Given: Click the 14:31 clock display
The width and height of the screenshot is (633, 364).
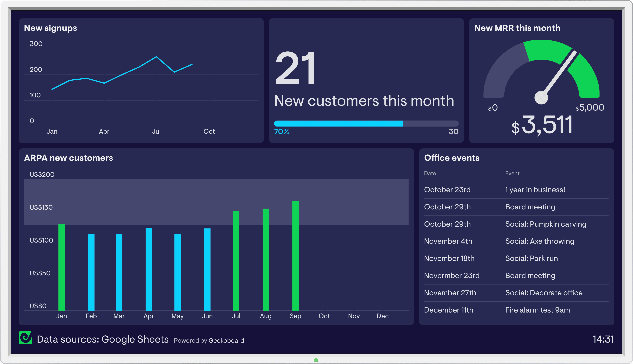Looking at the screenshot, I should [x=603, y=339].
